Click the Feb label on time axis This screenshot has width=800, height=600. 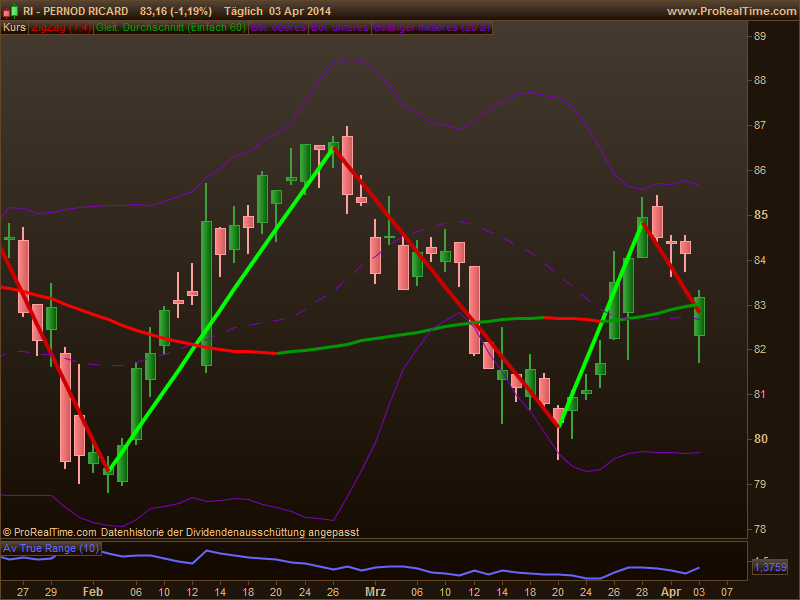pyautogui.click(x=93, y=592)
